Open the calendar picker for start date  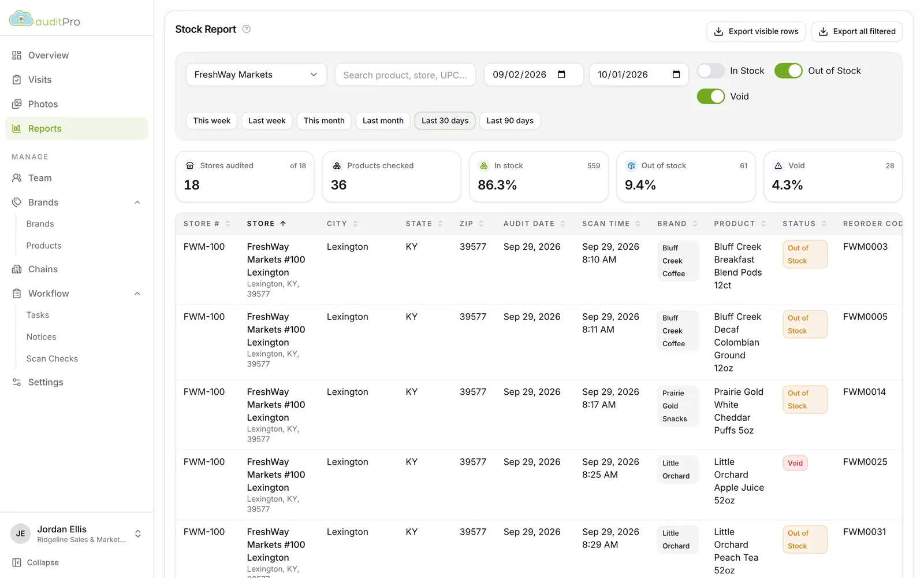(561, 75)
